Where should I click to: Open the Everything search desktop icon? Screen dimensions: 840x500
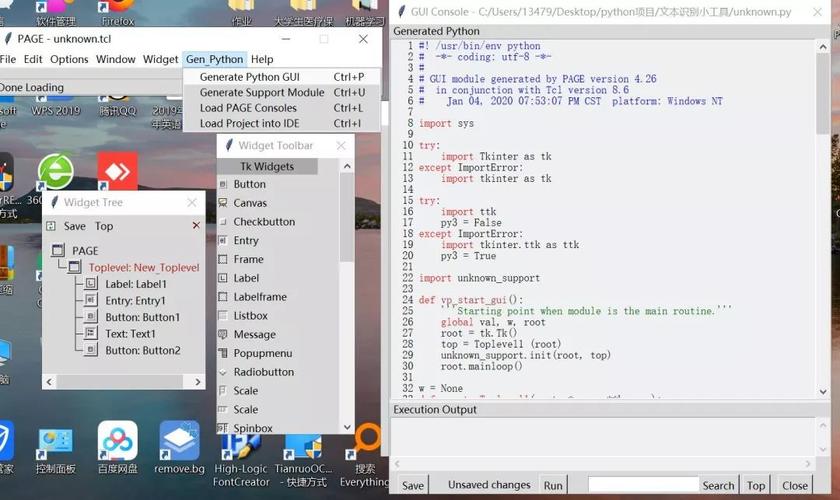[x=365, y=456]
